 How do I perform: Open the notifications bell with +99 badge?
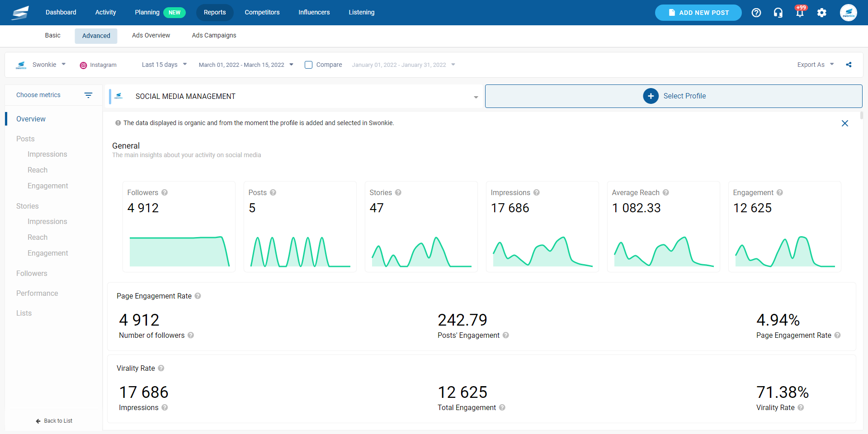[800, 12]
